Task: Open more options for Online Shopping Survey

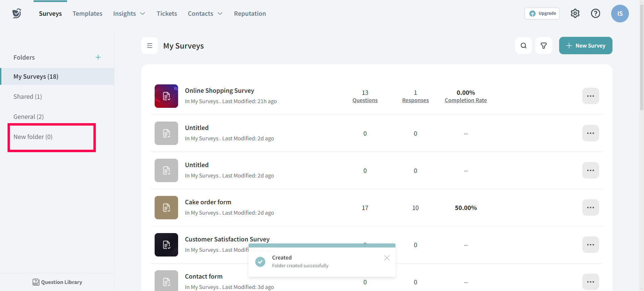Action: coord(590,96)
